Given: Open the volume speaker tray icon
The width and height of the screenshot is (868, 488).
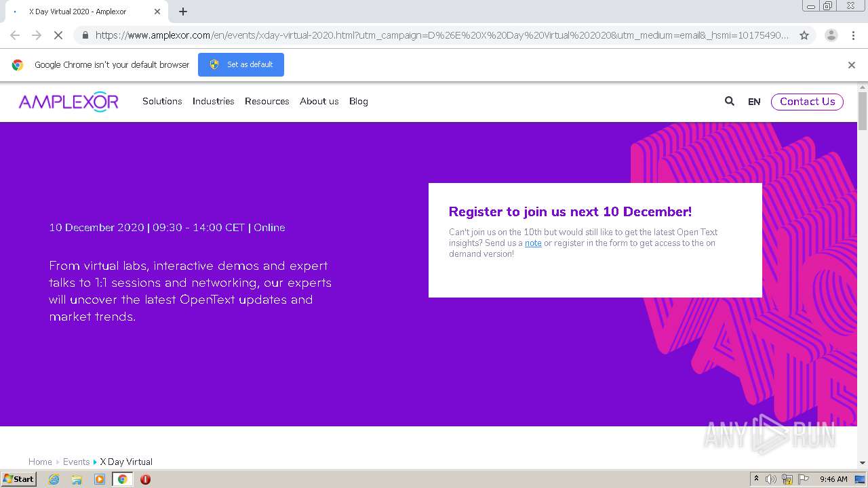Looking at the screenshot, I should coord(771,479).
